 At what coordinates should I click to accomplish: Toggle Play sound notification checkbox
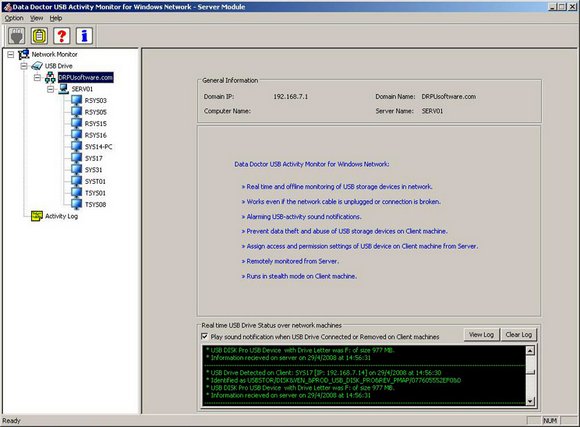[204, 336]
